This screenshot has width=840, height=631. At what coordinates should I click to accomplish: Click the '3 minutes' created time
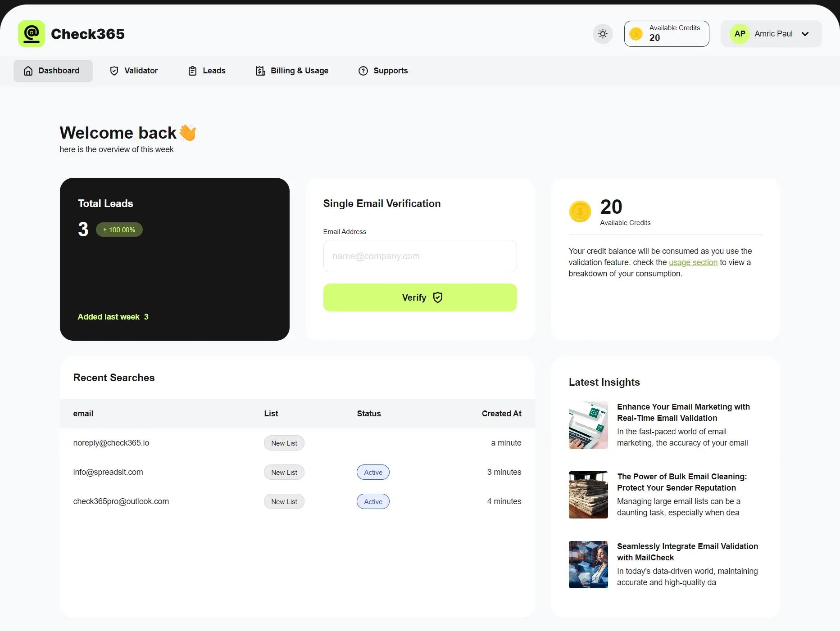pos(504,472)
